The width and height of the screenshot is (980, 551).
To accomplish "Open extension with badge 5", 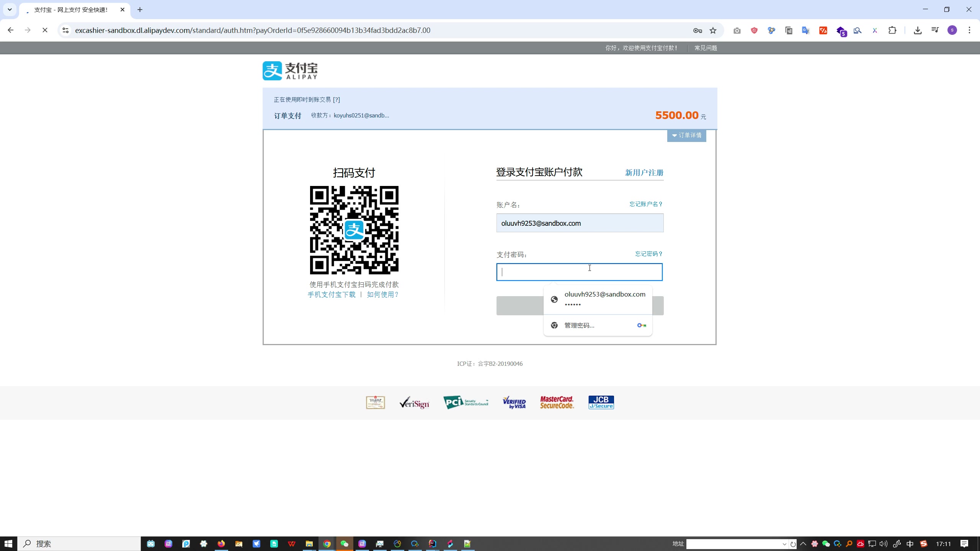I will click(x=841, y=31).
